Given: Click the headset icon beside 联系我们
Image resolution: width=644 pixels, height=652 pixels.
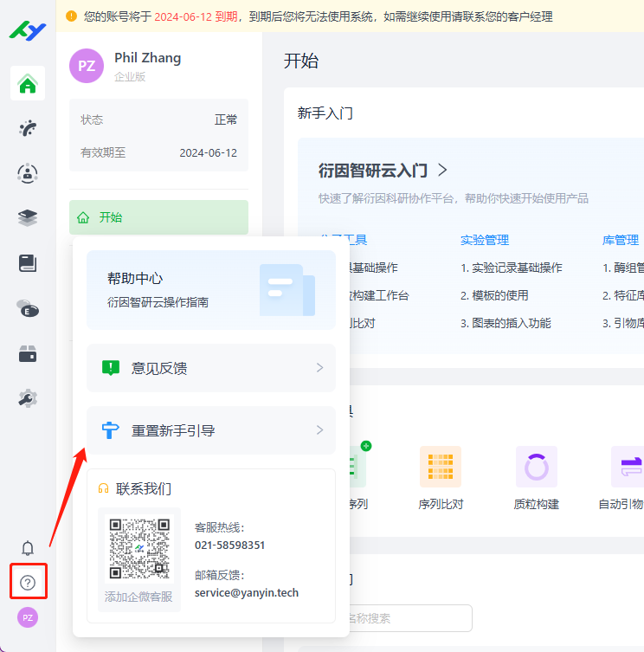Looking at the screenshot, I should click(x=103, y=488).
